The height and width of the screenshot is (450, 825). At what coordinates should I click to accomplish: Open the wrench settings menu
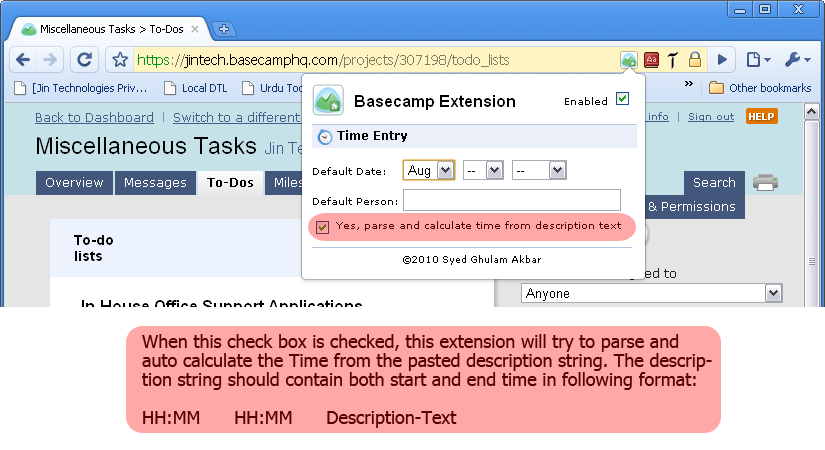797,59
